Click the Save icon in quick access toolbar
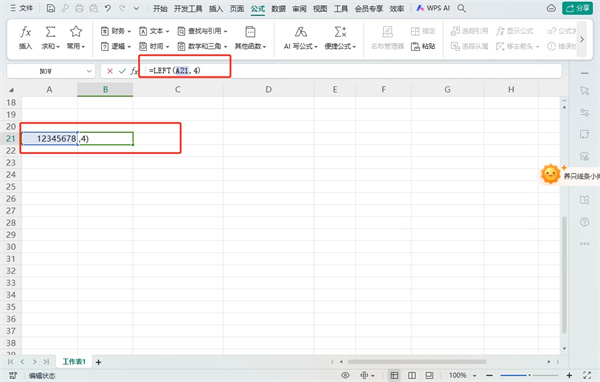The width and height of the screenshot is (600, 382). point(51,8)
